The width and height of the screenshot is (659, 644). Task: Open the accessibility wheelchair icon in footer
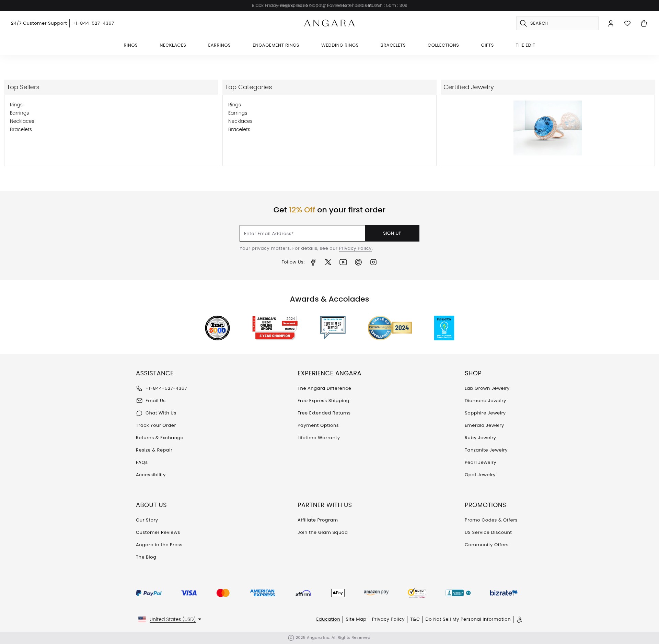[x=520, y=620]
